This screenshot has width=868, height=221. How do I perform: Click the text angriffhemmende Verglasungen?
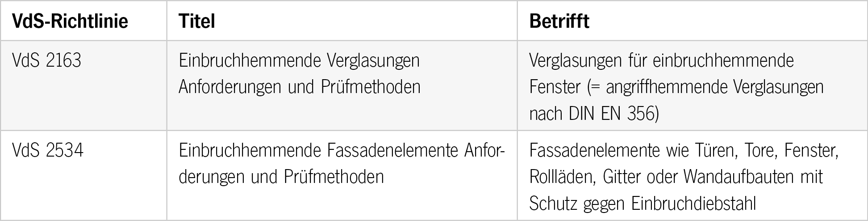[x=714, y=87]
